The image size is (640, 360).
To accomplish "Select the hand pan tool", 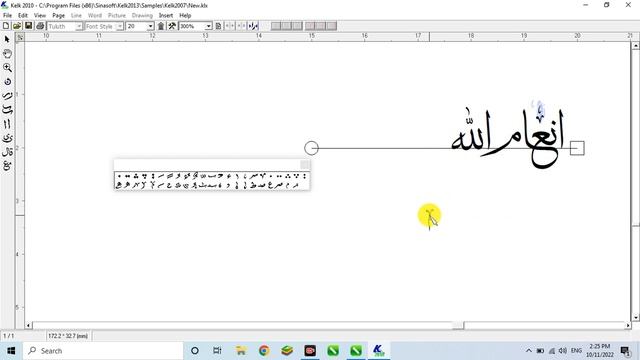I will 7,53.
